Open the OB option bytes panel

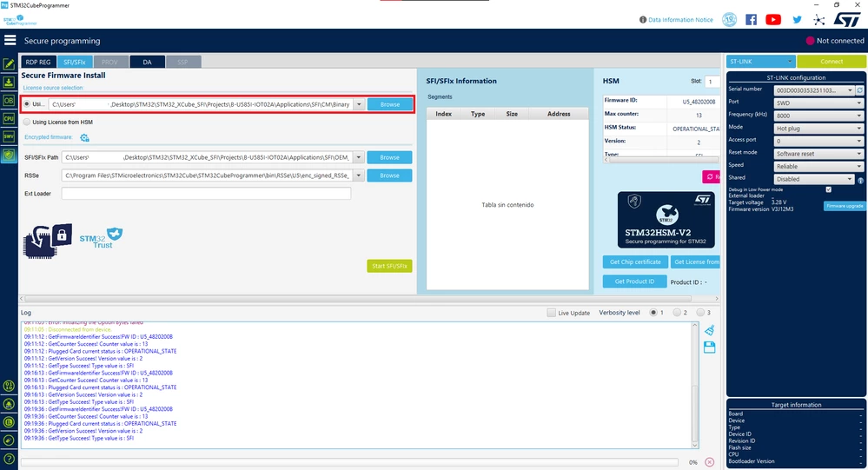point(9,101)
